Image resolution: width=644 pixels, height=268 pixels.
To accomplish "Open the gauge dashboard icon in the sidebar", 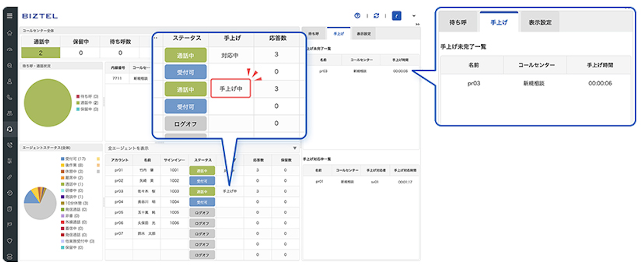I will (10, 49).
